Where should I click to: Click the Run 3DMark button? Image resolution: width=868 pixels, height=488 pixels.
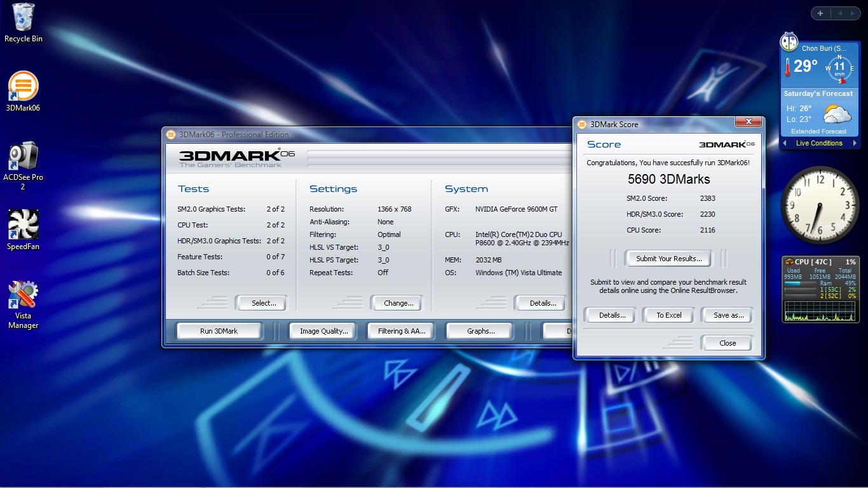(x=219, y=331)
